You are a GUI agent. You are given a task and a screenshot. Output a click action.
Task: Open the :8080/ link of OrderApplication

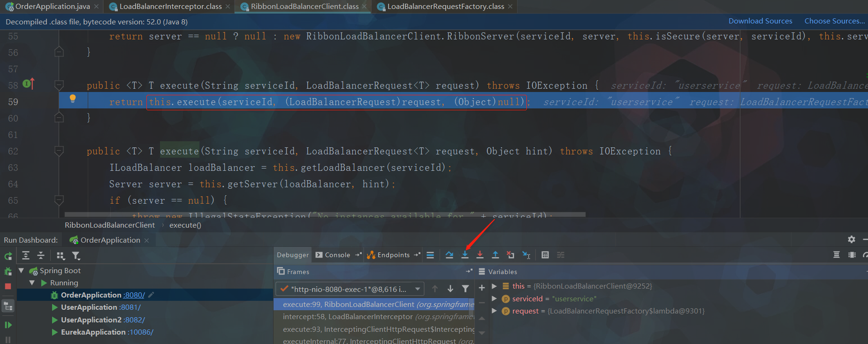pyautogui.click(x=134, y=295)
